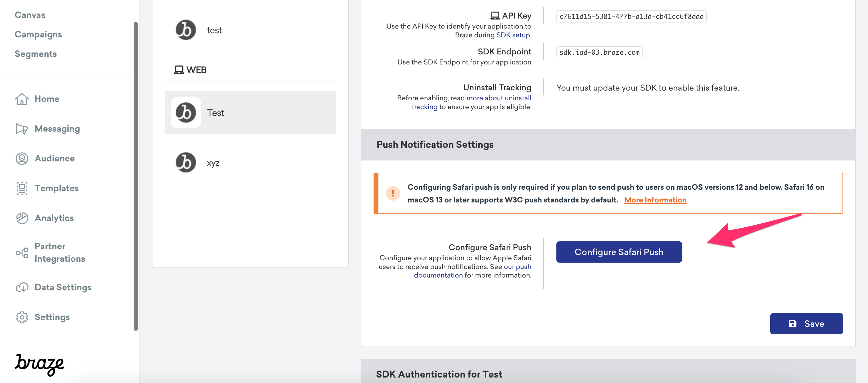Screen dimensions: 868x383
Task: Open Partner Integrations icon
Action: [x=22, y=253]
